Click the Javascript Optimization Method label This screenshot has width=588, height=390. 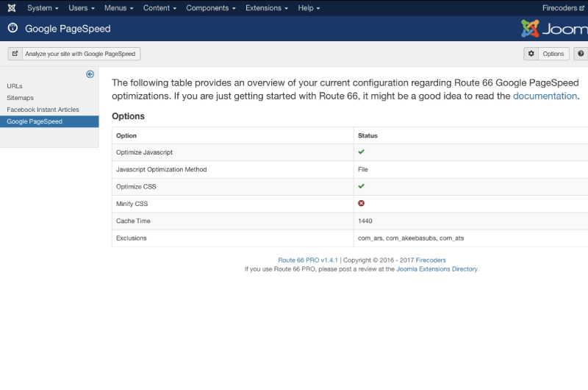click(161, 169)
